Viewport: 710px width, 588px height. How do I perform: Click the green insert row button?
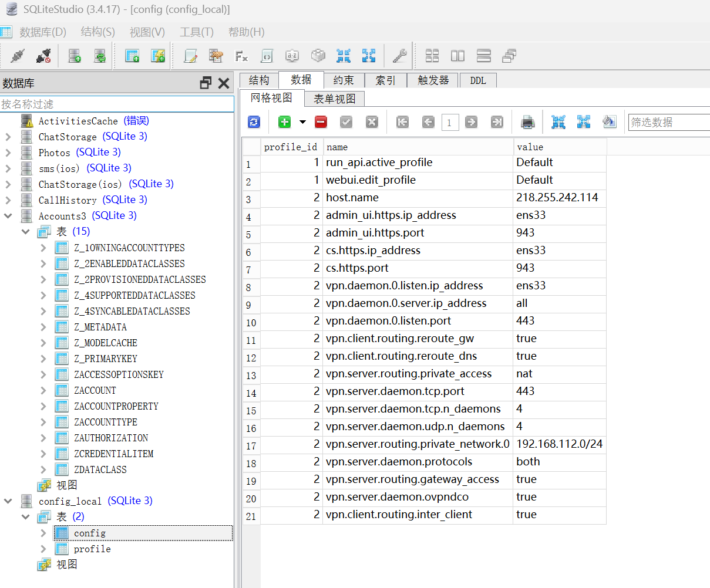coord(285,122)
